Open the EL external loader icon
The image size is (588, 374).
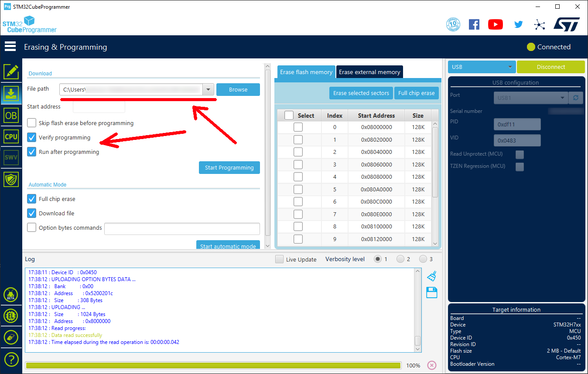pos(11,316)
